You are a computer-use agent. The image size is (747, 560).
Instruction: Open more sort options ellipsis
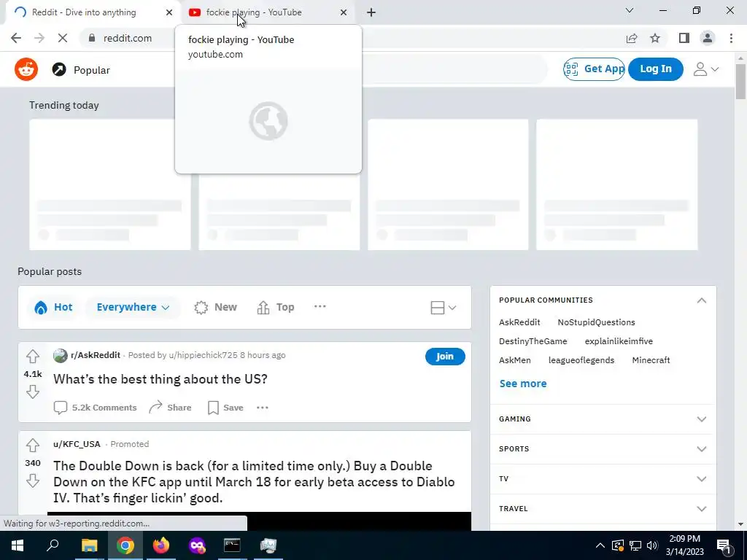tap(320, 307)
